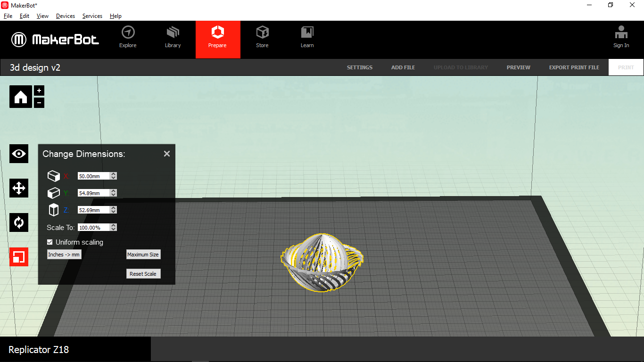Select the View (eye) tool

pos(19,154)
